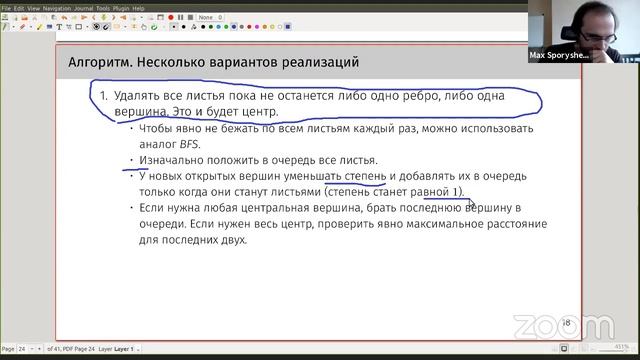Pick the dark green color swatch

tap(211, 27)
